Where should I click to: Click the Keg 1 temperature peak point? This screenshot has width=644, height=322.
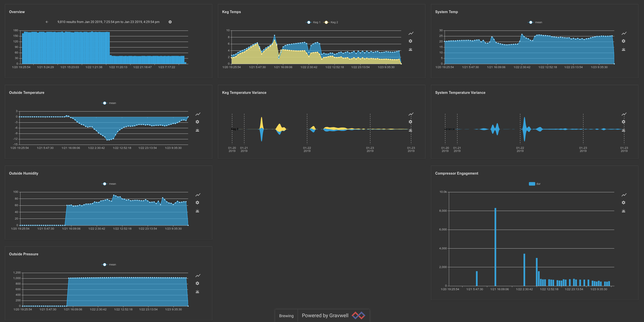[x=274, y=35]
